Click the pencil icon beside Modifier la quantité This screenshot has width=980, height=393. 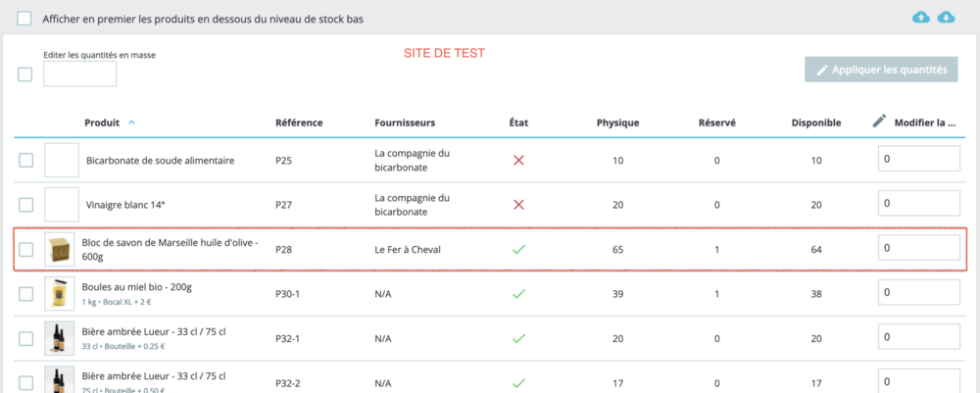click(x=879, y=122)
